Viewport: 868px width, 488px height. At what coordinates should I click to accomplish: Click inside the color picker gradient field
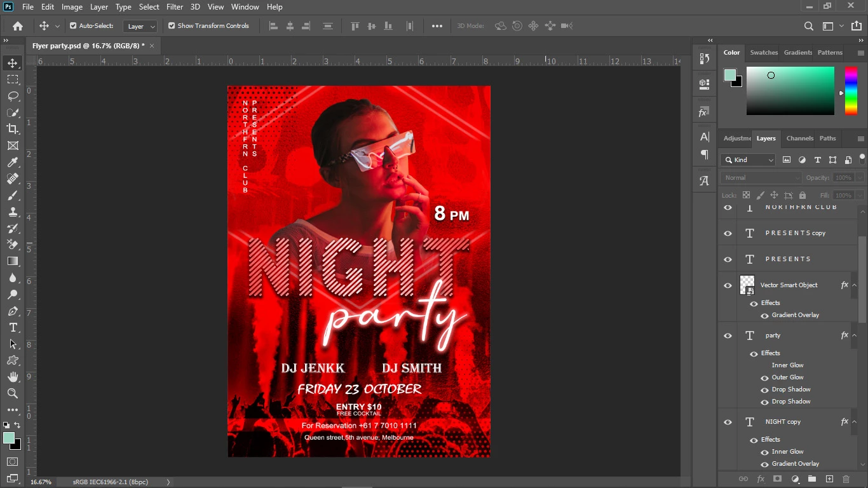(790, 91)
